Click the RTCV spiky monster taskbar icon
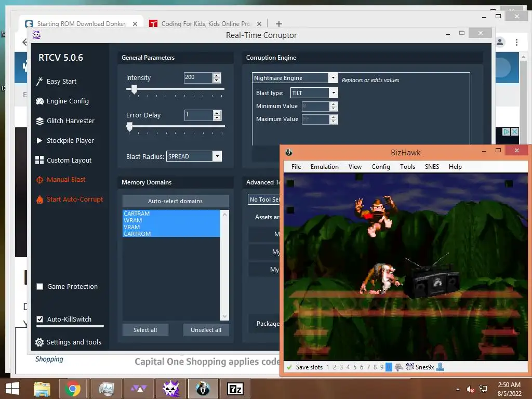 tap(170, 389)
